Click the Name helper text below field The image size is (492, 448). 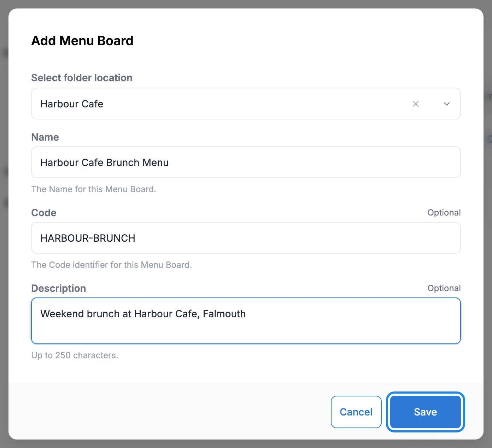[x=94, y=189]
